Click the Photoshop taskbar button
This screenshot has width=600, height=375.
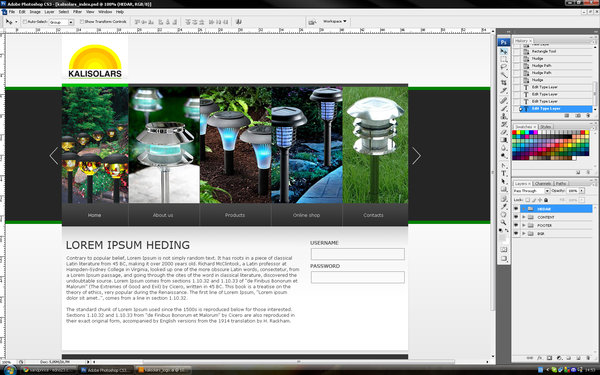(x=106, y=370)
